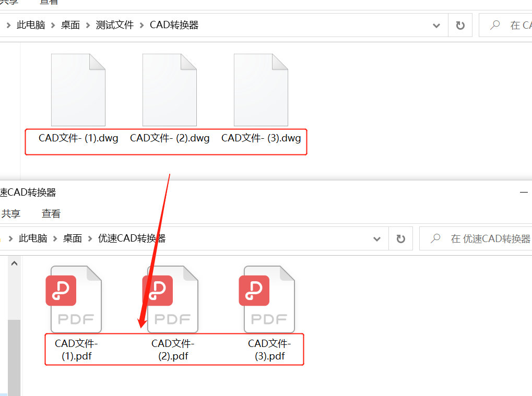Screen dimensions: 532x396
Task: Focus the search box in upper CAD转换器 window
Action: point(505,26)
